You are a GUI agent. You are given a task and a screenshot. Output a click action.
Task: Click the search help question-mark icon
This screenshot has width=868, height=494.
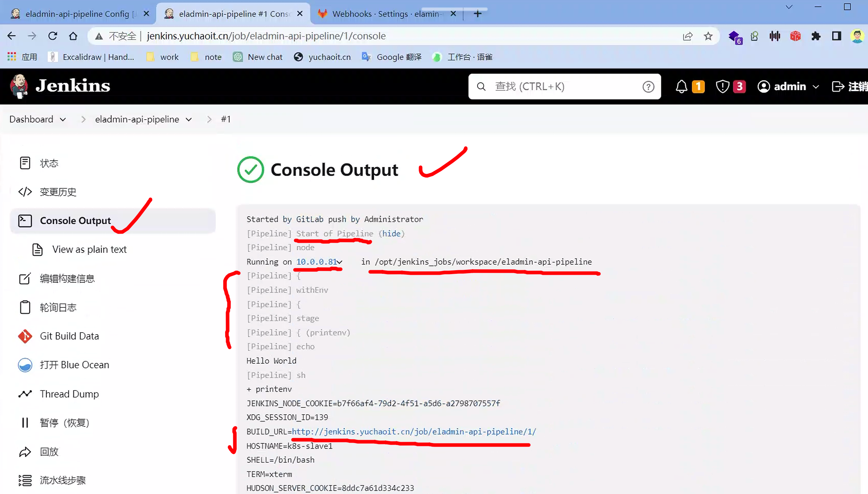click(x=648, y=87)
